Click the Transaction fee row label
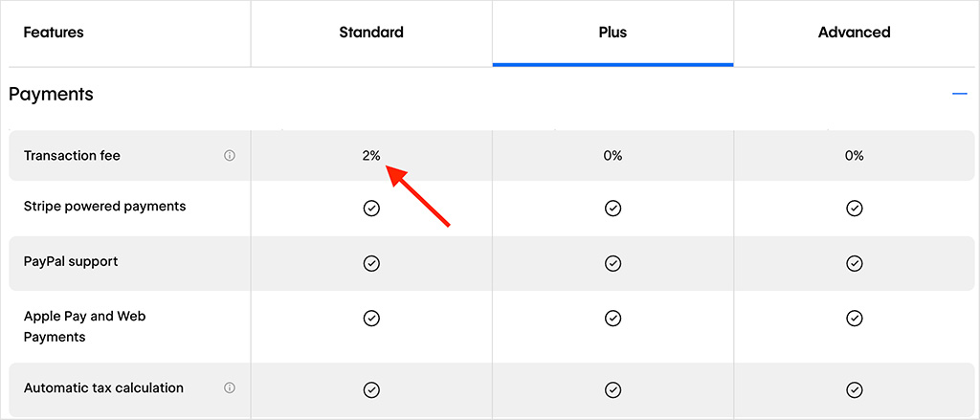980x420 pixels. click(x=72, y=156)
